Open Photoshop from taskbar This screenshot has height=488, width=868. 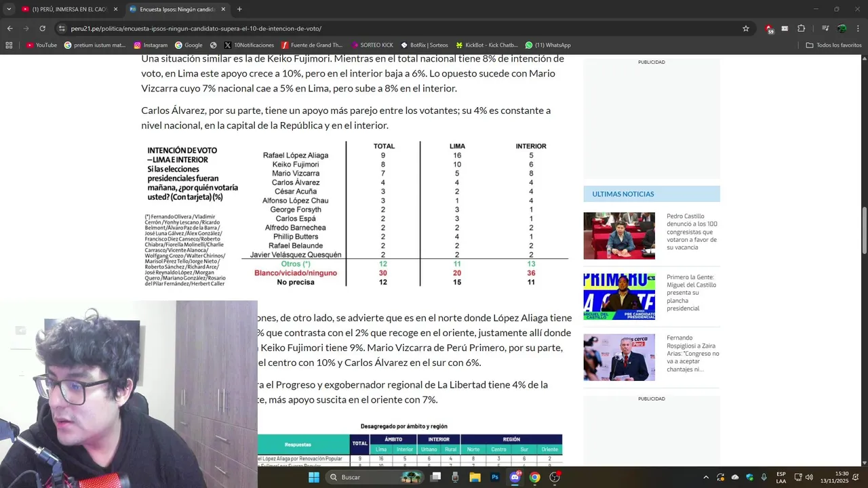tap(495, 477)
